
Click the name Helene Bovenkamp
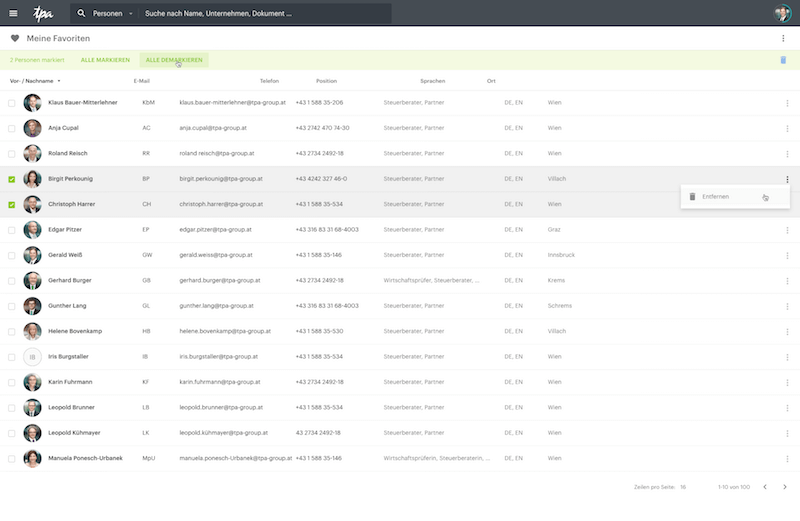(x=75, y=331)
